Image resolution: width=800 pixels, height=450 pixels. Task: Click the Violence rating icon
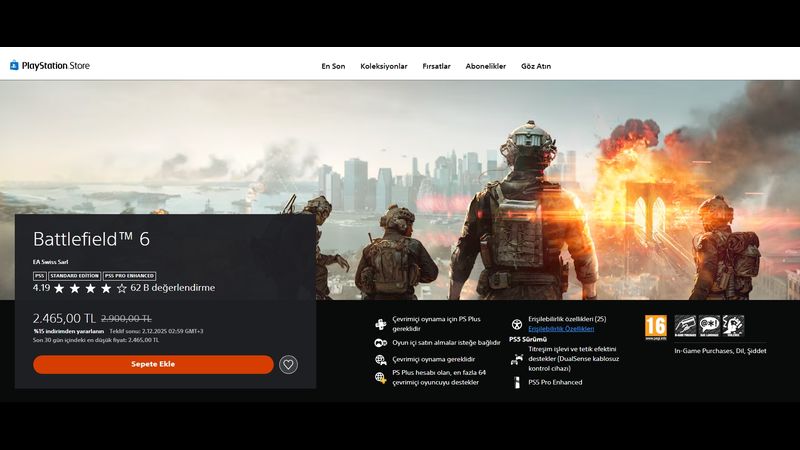pos(733,326)
